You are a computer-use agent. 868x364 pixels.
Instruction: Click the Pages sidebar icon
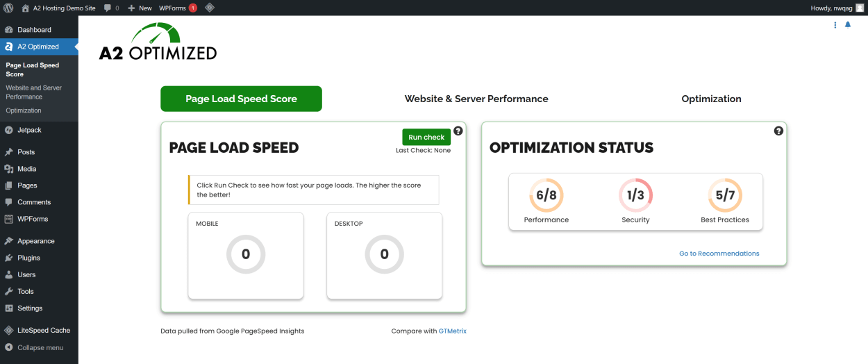(9, 185)
